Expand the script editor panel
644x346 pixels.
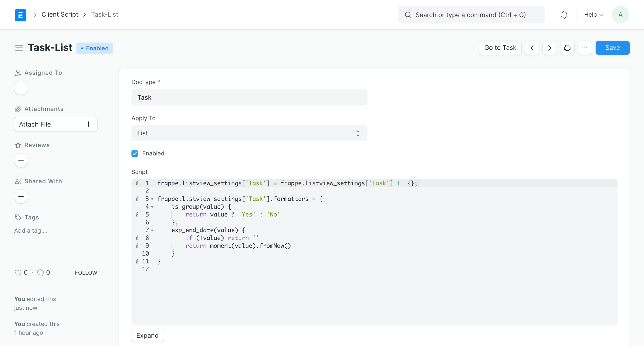point(147,335)
